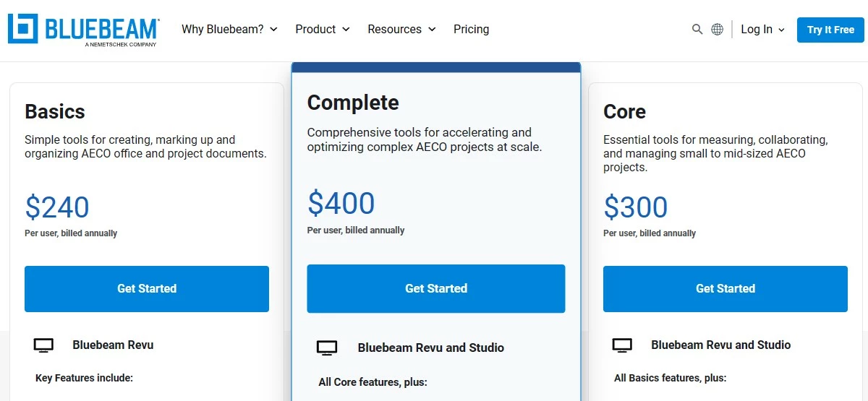Image resolution: width=868 pixels, height=401 pixels.
Task: Click the Core plan heading
Action: point(625,112)
